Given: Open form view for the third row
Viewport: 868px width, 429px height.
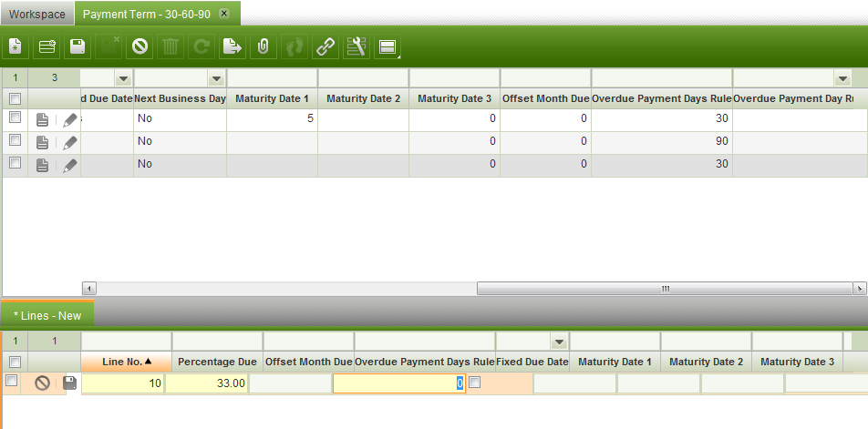Looking at the screenshot, I should pos(42,165).
